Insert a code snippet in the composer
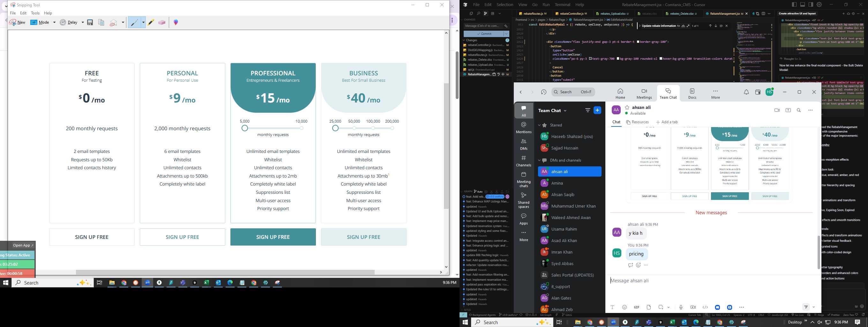The image size is (868, 327). point(705,307)
